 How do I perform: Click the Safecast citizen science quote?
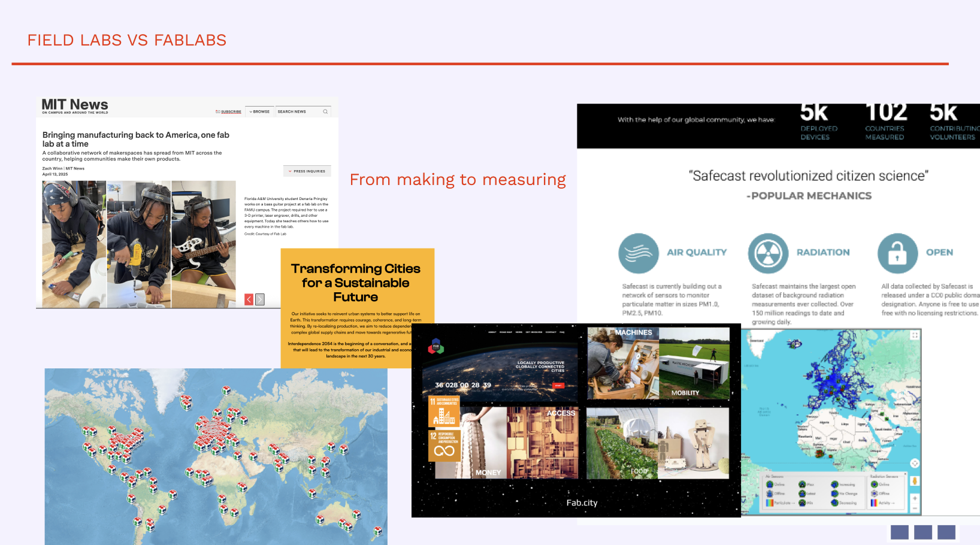point(809,175)
